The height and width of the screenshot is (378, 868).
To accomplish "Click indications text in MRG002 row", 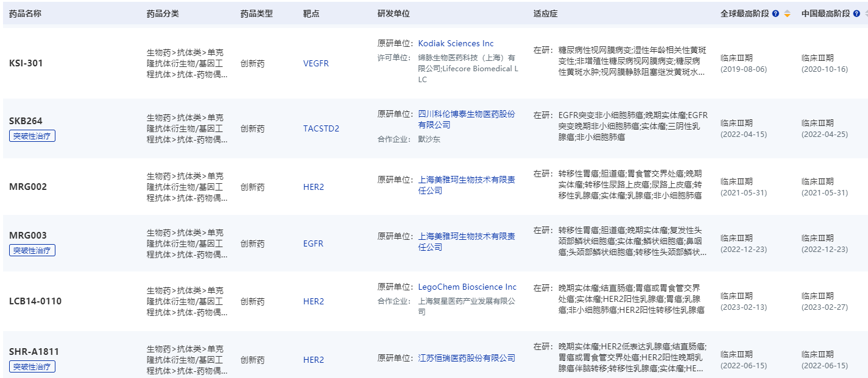I will click(630, 184).
